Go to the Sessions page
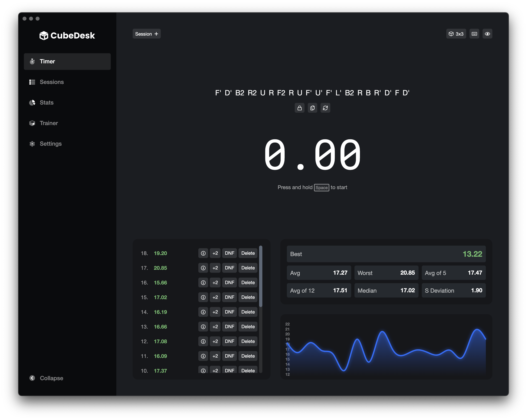This screenshot has width=527, height=420. [52, 82]
